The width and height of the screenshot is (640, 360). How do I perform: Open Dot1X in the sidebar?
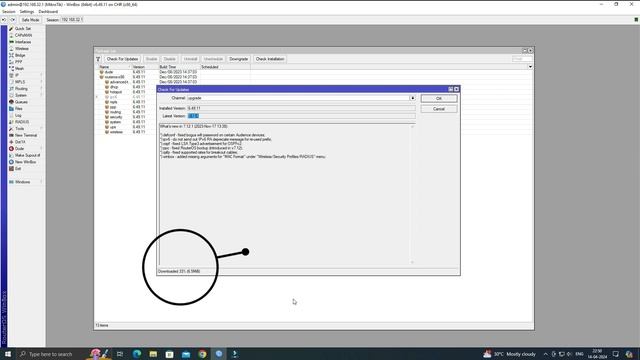click(x=20, y=142)
